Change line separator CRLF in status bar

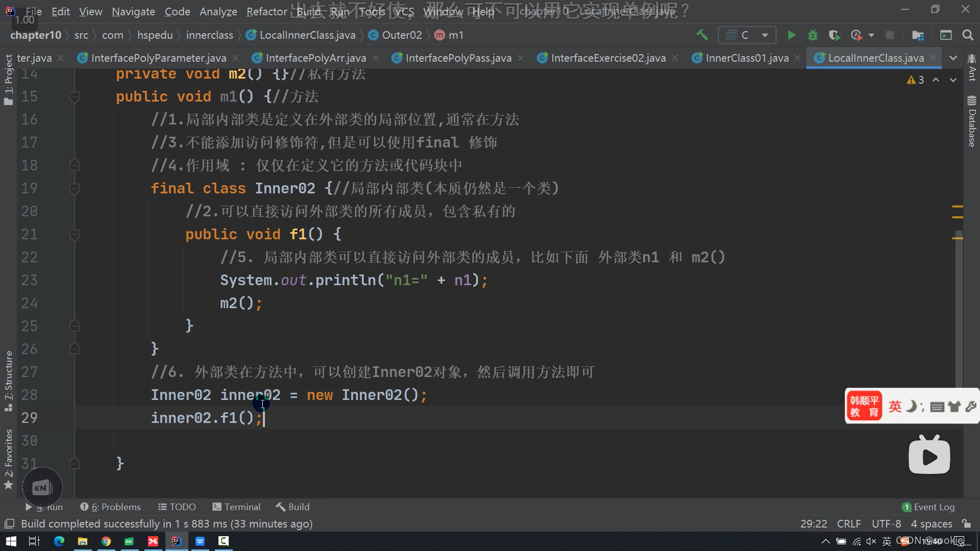pos(849,524)
